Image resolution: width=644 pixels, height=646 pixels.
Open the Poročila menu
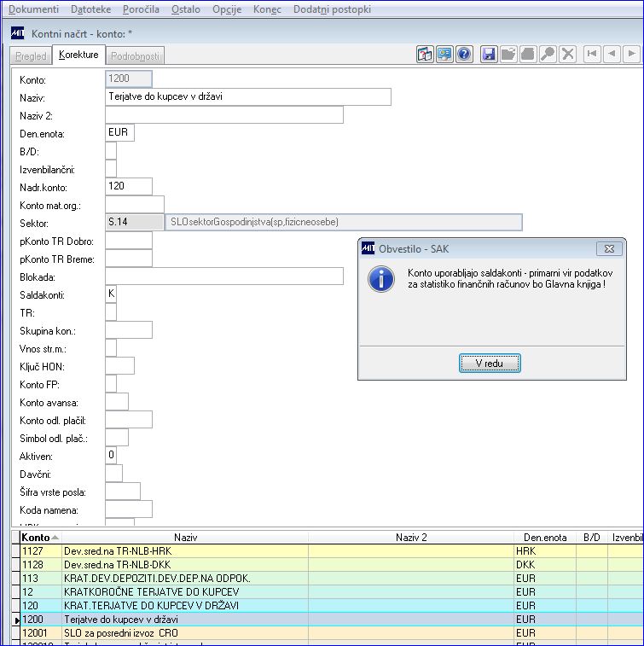pos(141,9)
